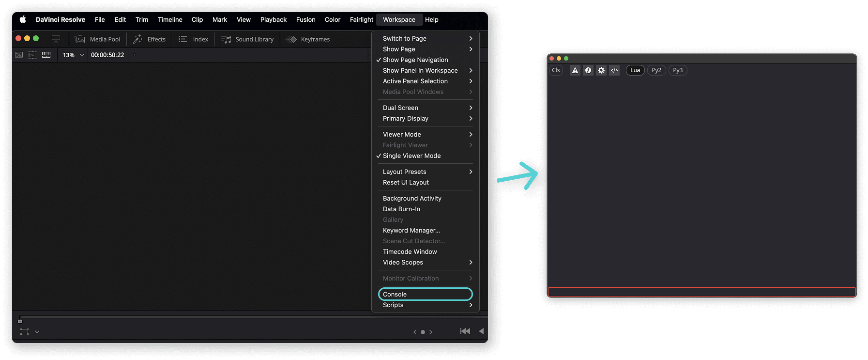The image size is (868, 360).
Task: Uncheck Single Viewer Mode
Action: pyautogui.click(x=425, y=156)
